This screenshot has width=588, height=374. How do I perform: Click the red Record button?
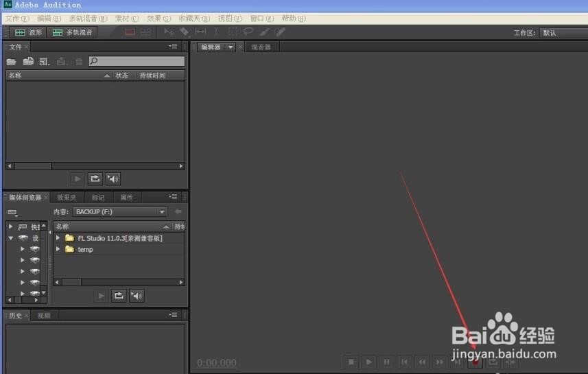(475, 362)
